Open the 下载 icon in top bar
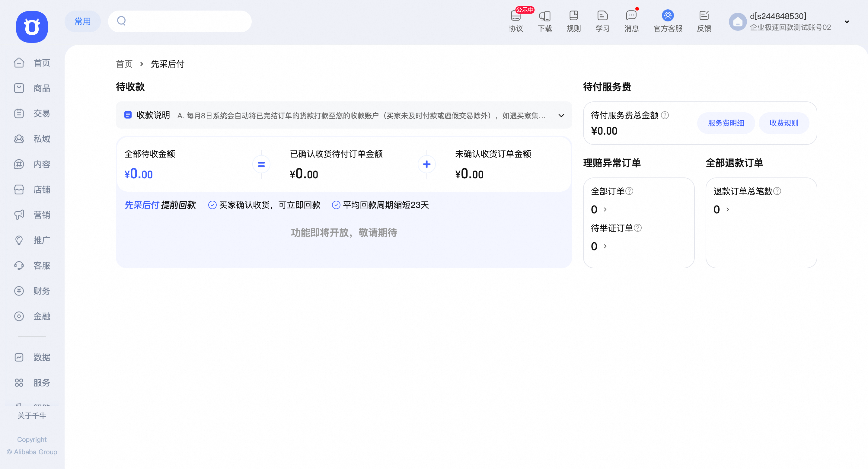 545,21
